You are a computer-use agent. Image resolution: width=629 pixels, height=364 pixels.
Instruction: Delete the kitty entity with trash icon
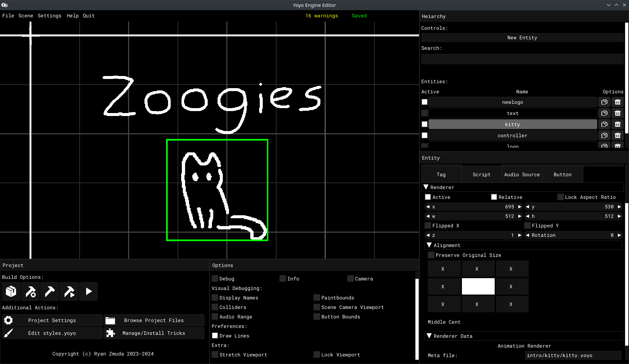[618, 125]
